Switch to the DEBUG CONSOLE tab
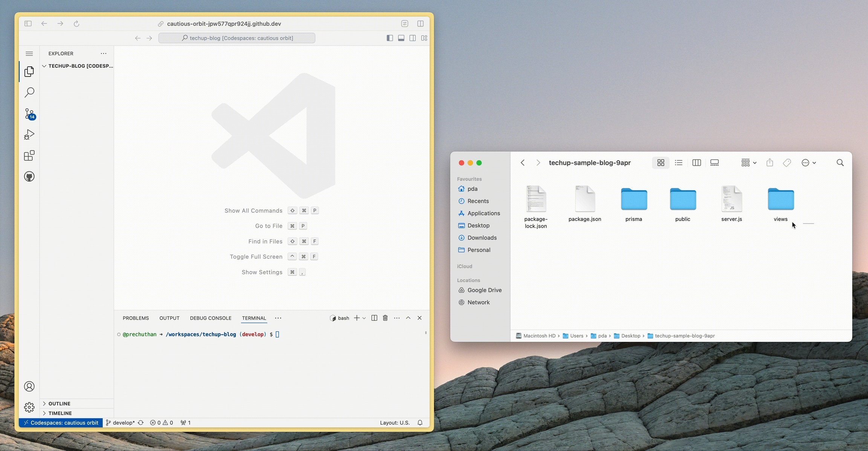This screenshot has height=451, width=868. pyautogui.click(x=211, y=318)
